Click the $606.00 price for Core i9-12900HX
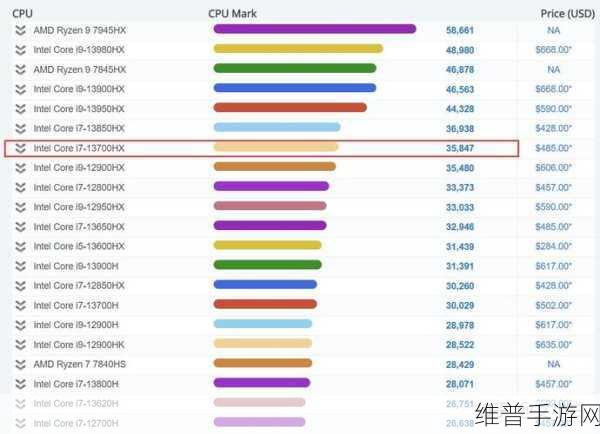Image resolution: width=600 pixels, height=434 pixels. 553,168
